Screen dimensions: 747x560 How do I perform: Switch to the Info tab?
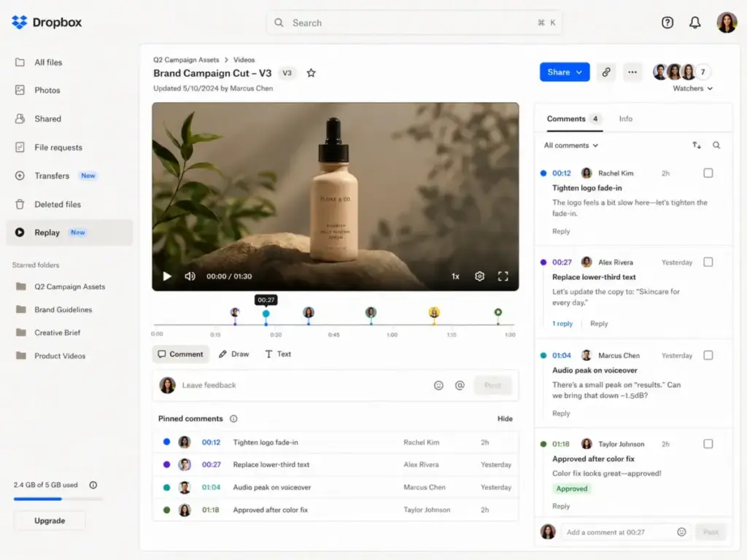tap(625, 119)
